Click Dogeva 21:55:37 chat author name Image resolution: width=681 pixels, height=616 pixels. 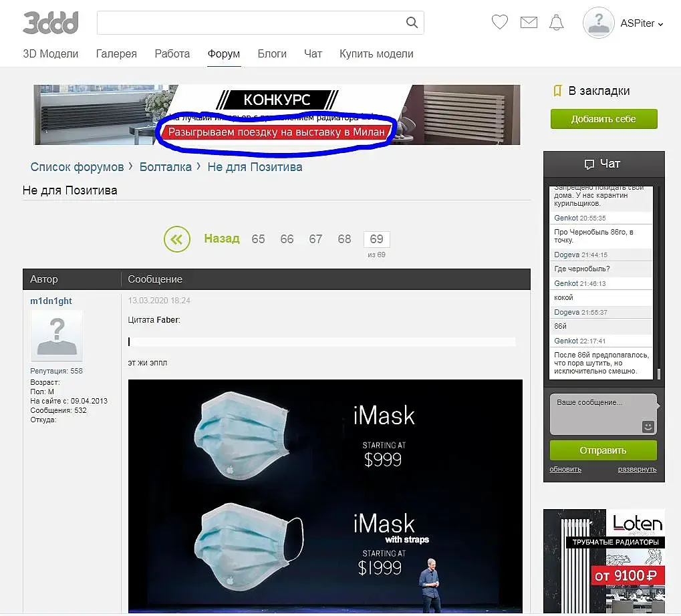pyautogui.click(x=566, y=312)
